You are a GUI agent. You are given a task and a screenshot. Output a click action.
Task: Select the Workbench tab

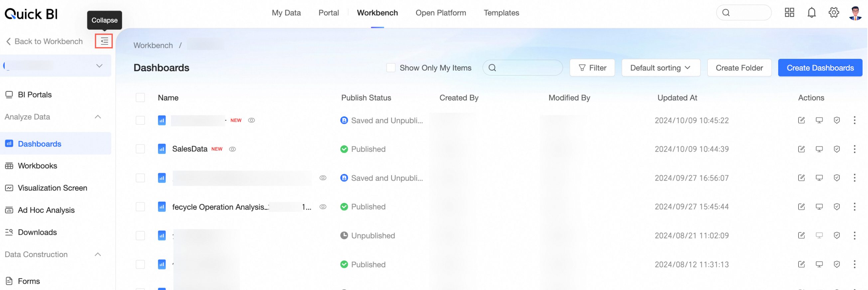pyautogui.click(x=377, y=13)
